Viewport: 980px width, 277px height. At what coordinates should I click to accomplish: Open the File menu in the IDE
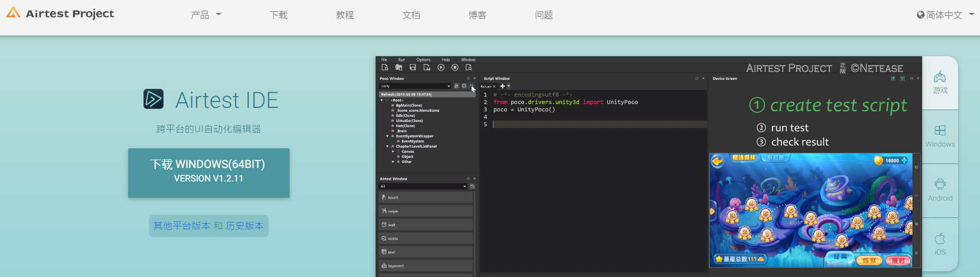pyautogui.click(x=384, y=60)
